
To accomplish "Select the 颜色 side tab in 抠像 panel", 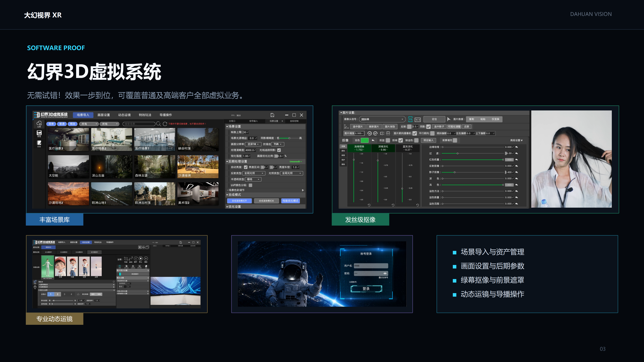I will [x=343, y=151].
